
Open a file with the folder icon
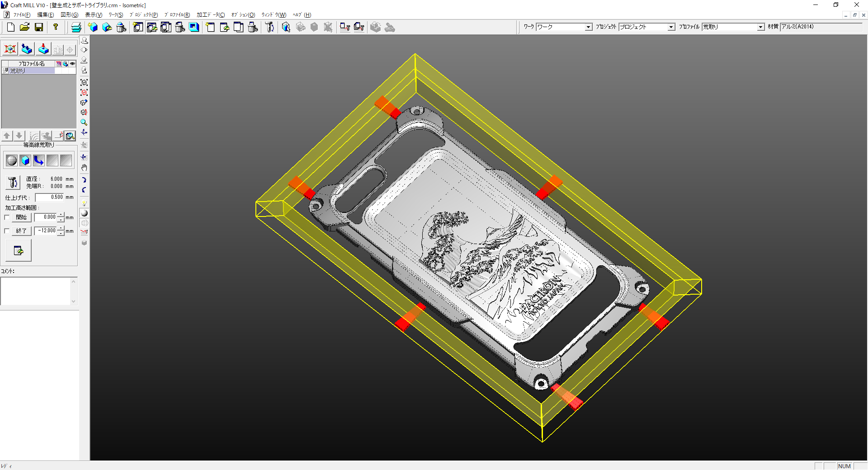(24, 27)
